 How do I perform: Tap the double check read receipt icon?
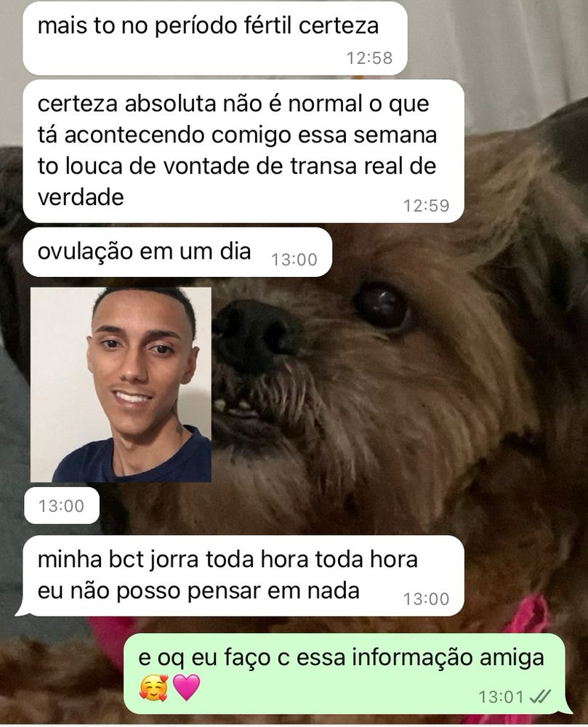pos(539,696)
